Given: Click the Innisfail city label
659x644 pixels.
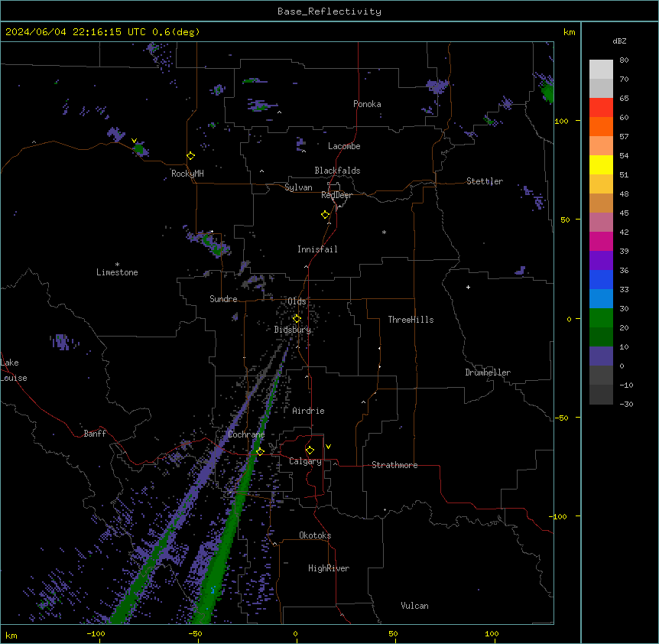Looking at the screenshot, I should pyautogui.click(x=317, y=249).
